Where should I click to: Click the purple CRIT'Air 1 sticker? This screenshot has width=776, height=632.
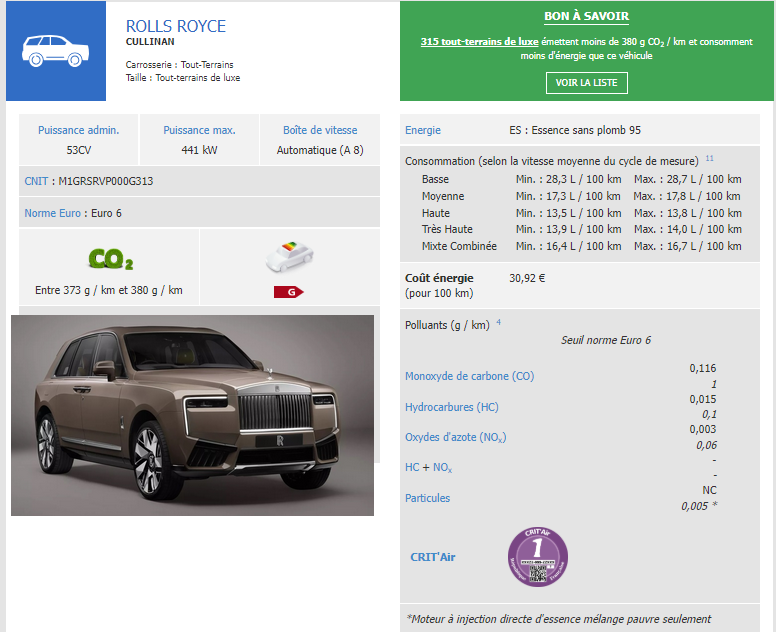coord(538,557)
